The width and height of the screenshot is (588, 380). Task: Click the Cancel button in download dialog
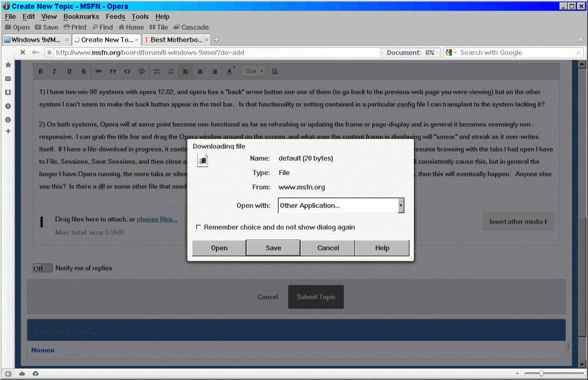[x=328, y=248]
